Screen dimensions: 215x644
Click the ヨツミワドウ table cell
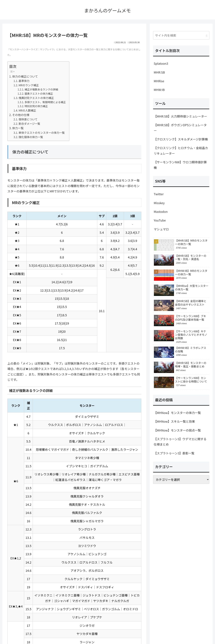[87, 546]
